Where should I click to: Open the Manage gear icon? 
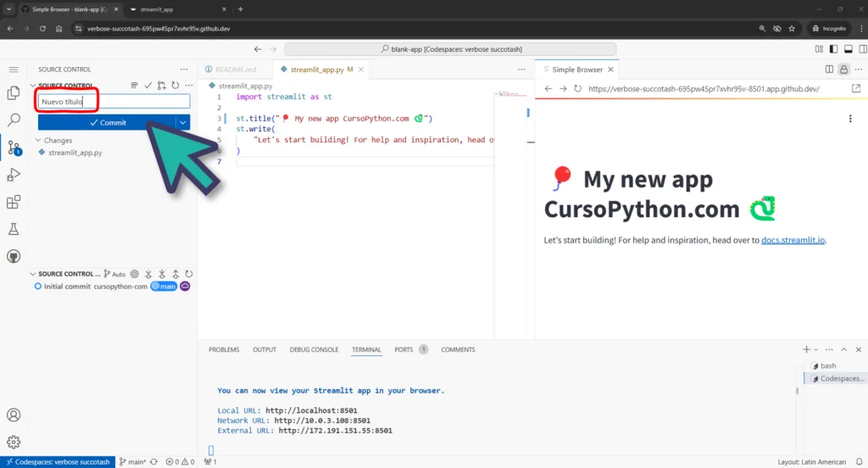14,442
